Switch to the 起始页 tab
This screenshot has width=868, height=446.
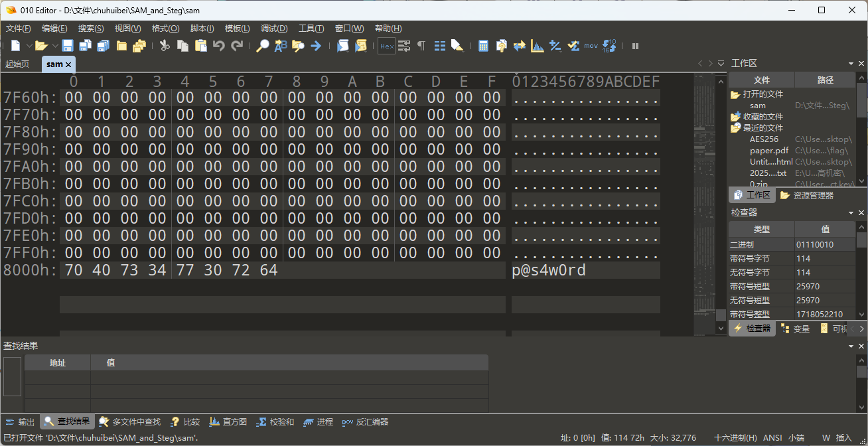pyautogui.click(x=17, y=64)
